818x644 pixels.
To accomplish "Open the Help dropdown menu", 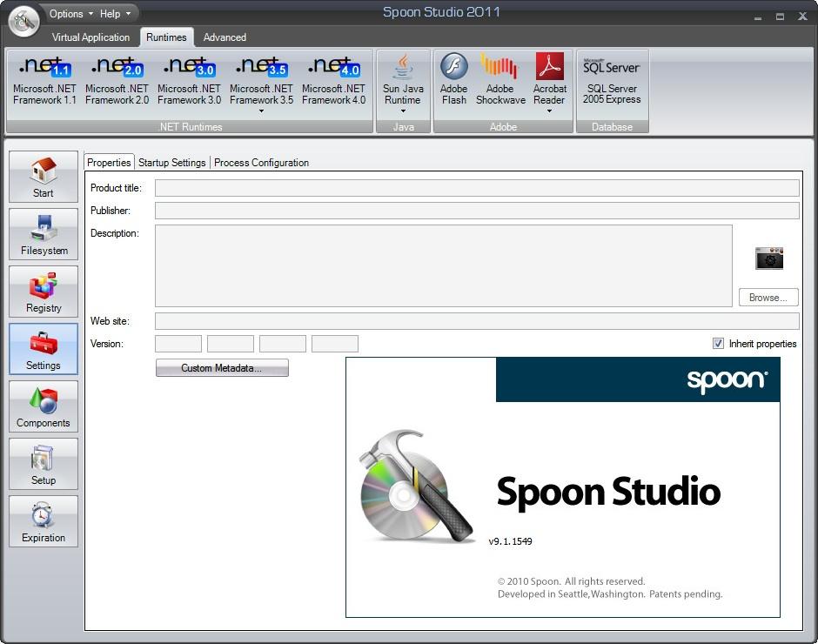I will tap(115, 14).
